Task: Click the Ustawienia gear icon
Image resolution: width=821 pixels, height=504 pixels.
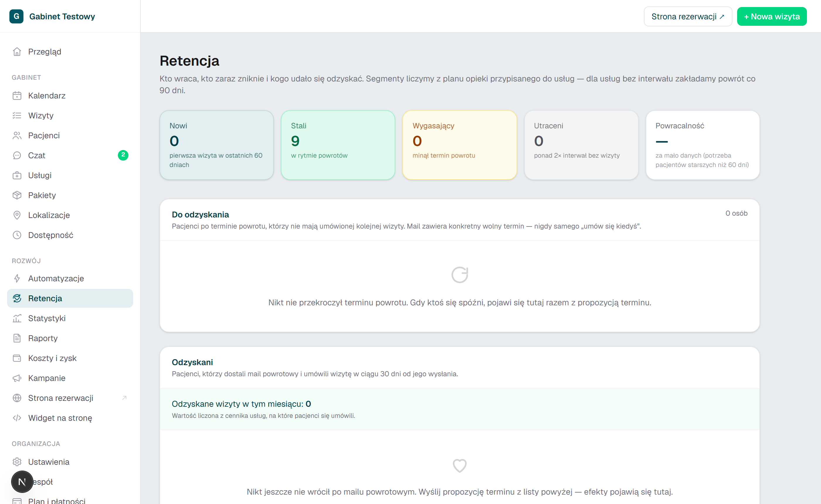Action: 17,462
